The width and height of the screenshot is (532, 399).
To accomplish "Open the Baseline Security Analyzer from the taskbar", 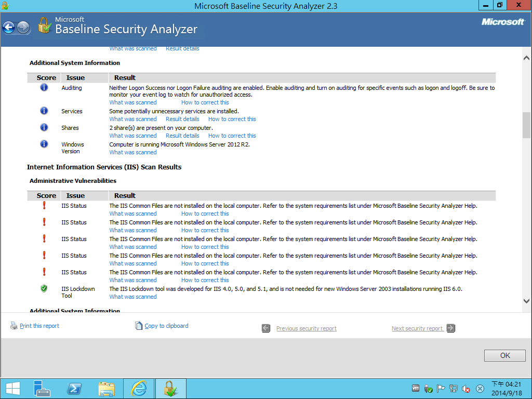I will 171,388.
